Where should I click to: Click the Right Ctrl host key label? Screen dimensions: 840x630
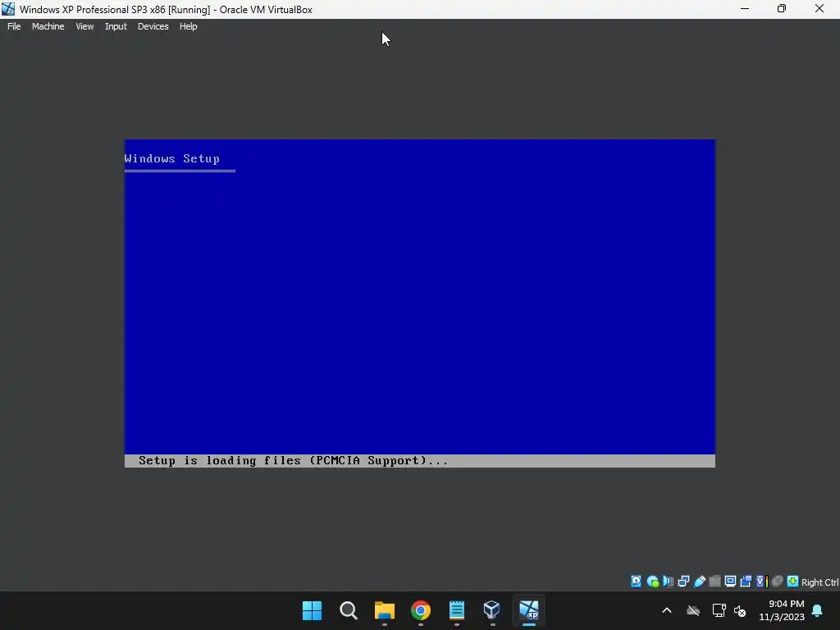tap(819, 582)
